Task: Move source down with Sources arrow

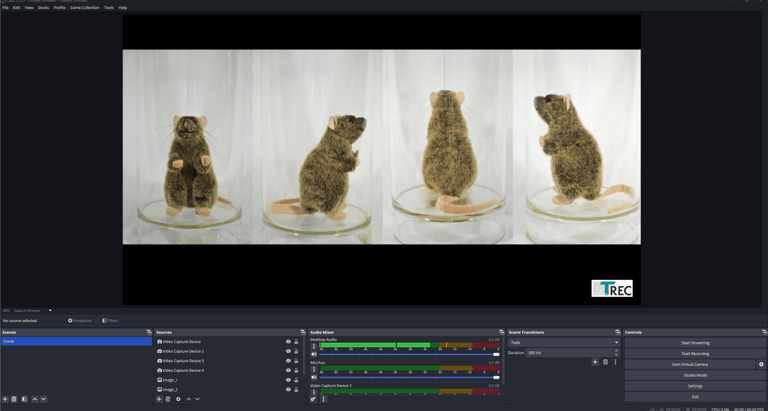Action: coord(197,399)
